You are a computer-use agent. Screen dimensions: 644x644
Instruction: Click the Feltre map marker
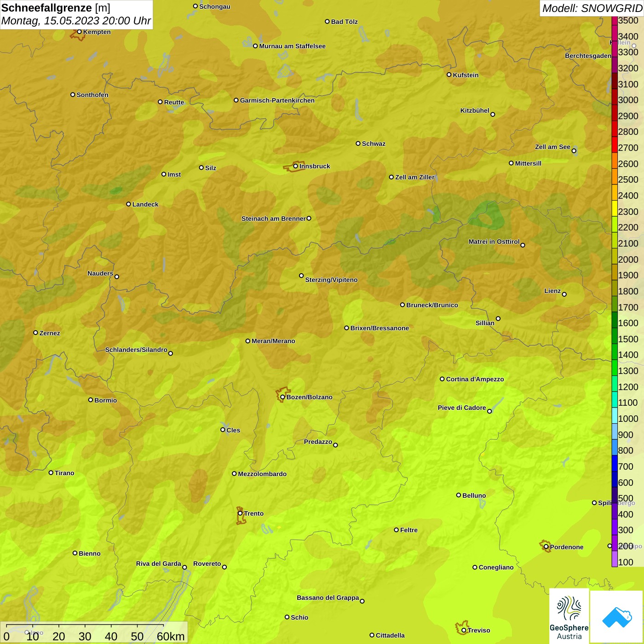coord(396,530)
